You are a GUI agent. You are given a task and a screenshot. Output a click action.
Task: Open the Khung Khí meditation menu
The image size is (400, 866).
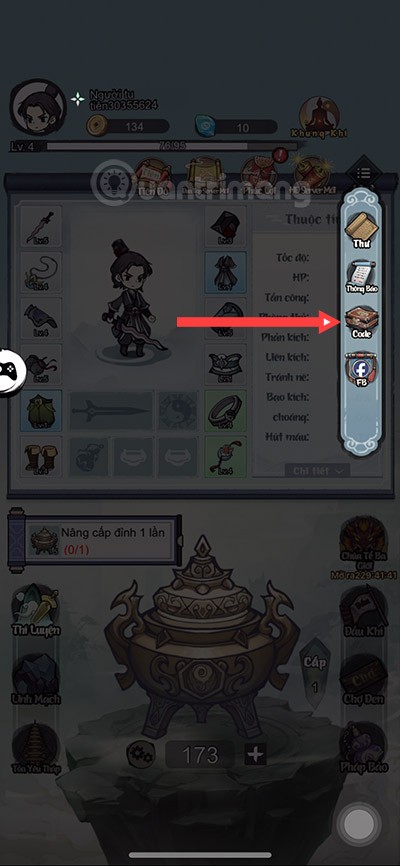(x=319, y=117)
